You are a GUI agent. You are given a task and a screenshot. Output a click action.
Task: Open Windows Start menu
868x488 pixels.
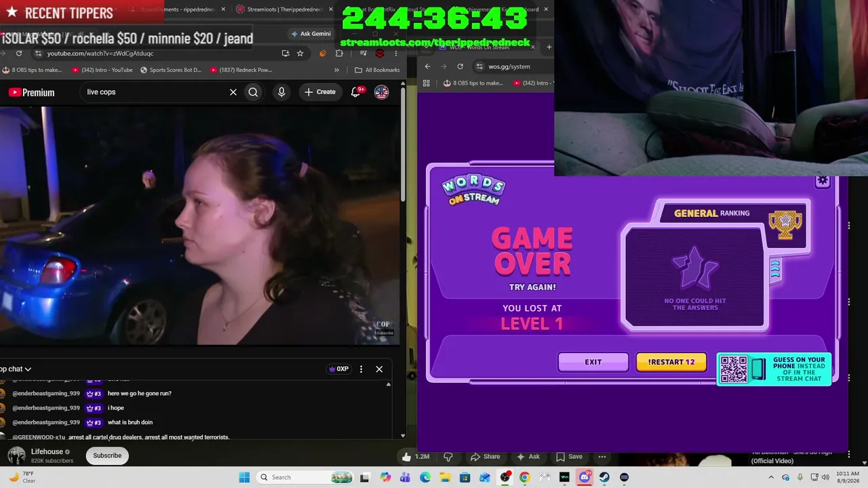[244, 477]
